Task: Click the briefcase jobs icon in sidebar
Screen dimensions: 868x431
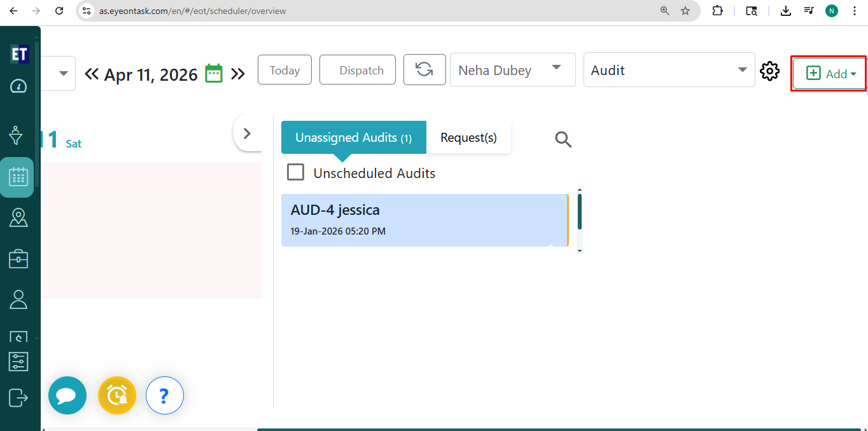Action: [x=18, y=259]
